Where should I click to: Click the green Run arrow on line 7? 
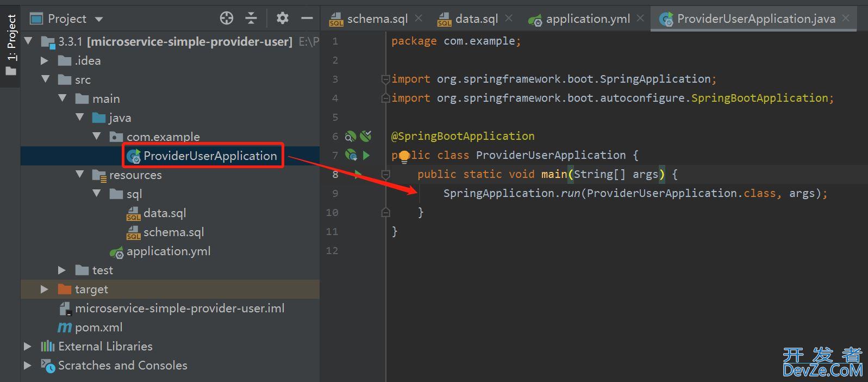coord(366,155)
